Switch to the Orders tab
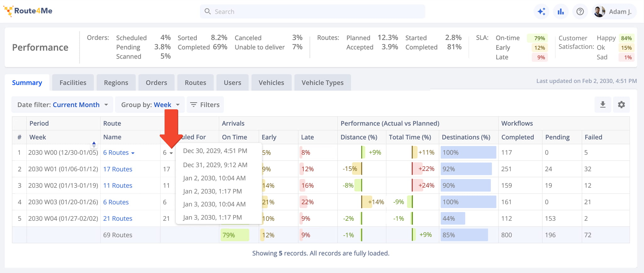The height and width of the screenshot is (273, 644). (x=156, y=83)
